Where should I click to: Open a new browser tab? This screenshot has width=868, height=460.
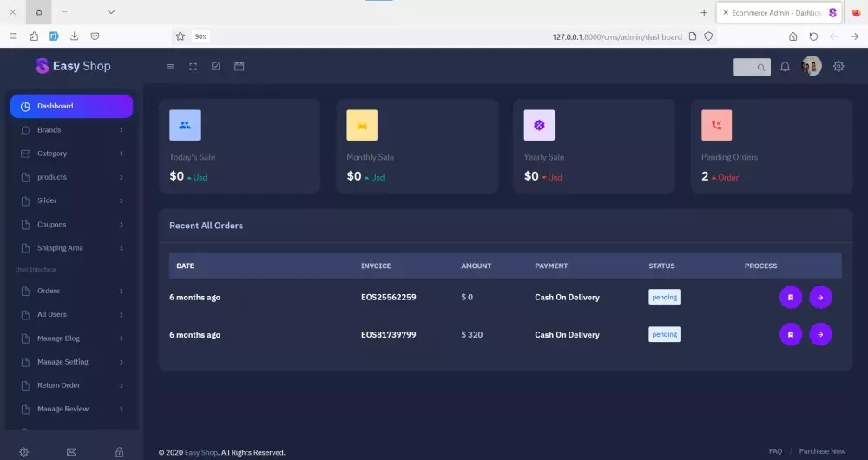pos(704,12)
